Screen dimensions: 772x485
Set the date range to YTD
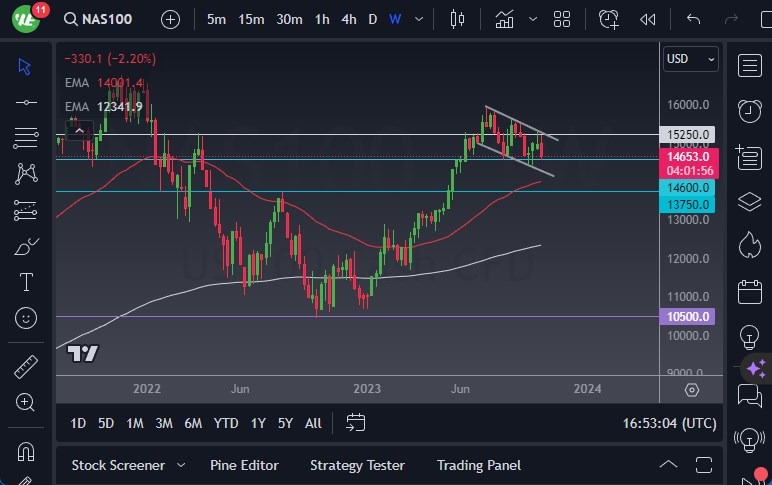tap(226, 423)
